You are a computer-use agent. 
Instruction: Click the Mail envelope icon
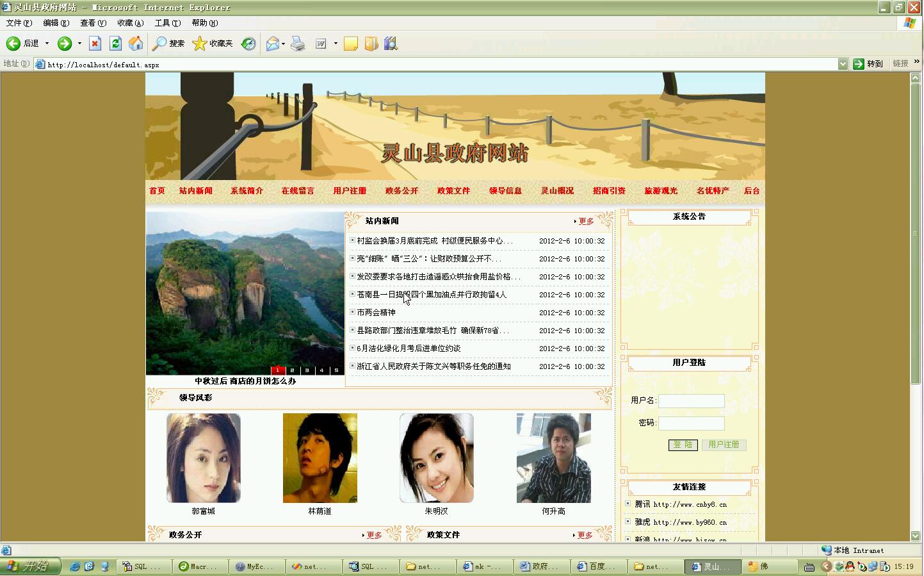pyautogui.click(x=272, y=44)
